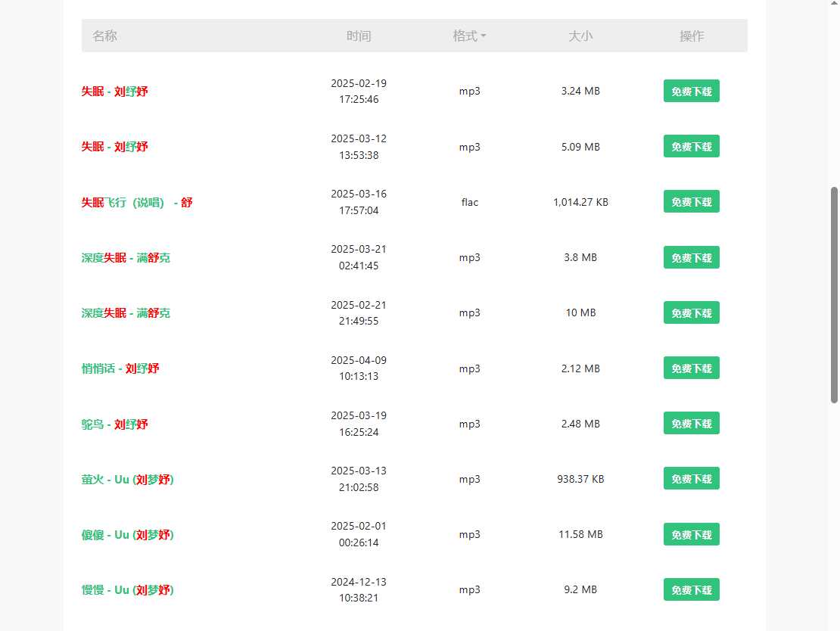Download the 938.37 KB 萤火 track
The height and width of the screenshot is (631, 840).
pos(691,479)
